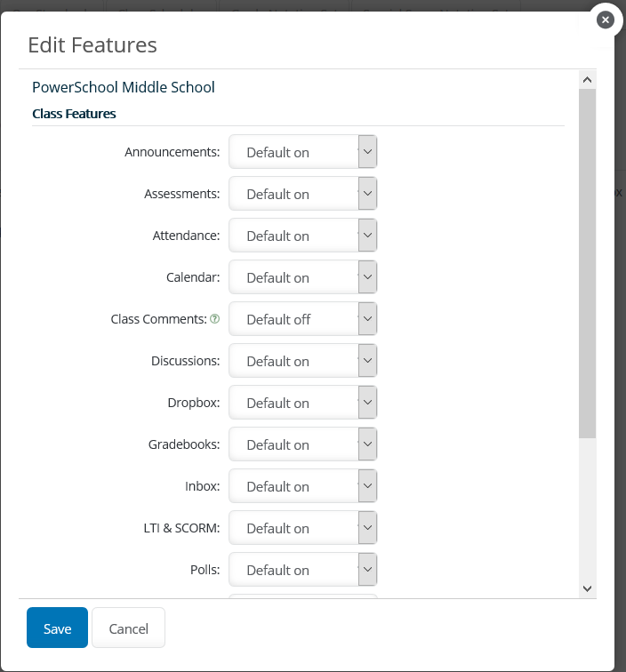Click the scrollbar down arrow
Viewport: 626px width, 672px height.
point(588,588)
